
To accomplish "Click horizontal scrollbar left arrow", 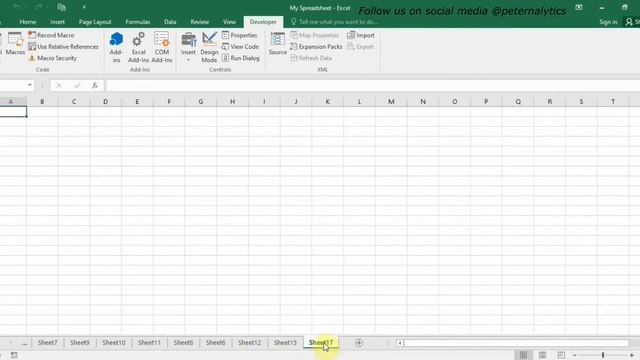I will point(400,343).
